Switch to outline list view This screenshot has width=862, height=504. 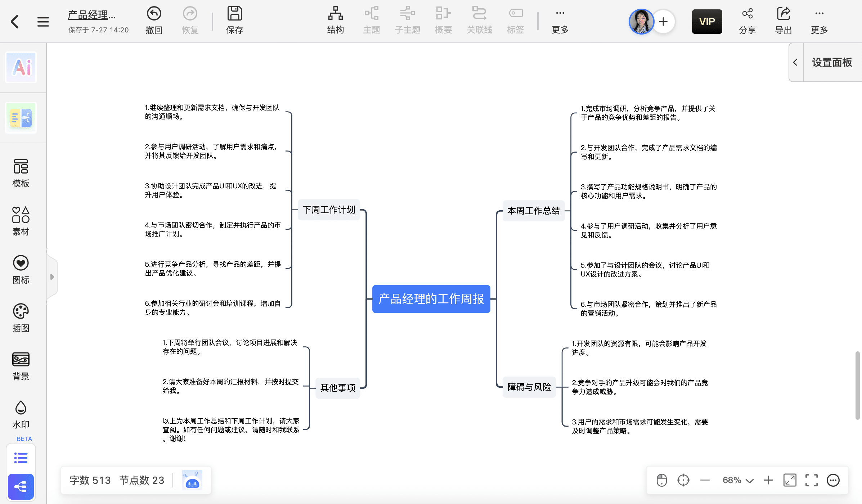click(x=21, y=458)
